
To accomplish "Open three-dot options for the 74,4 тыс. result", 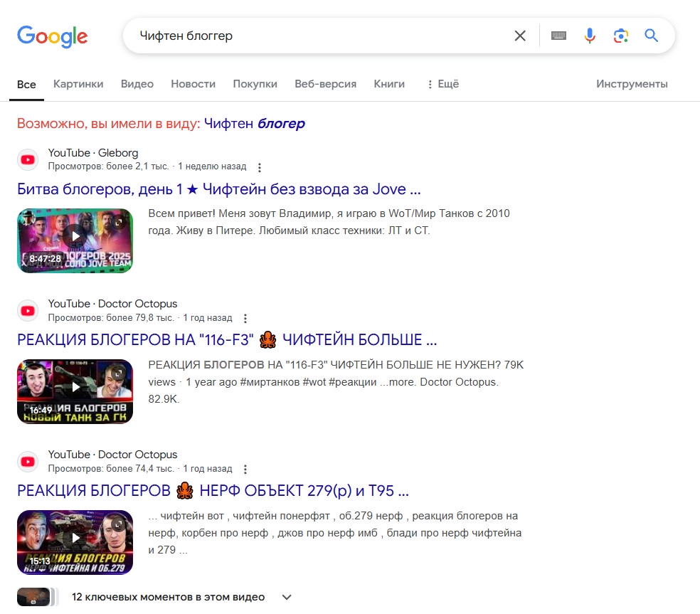I will tap(245, 469).
